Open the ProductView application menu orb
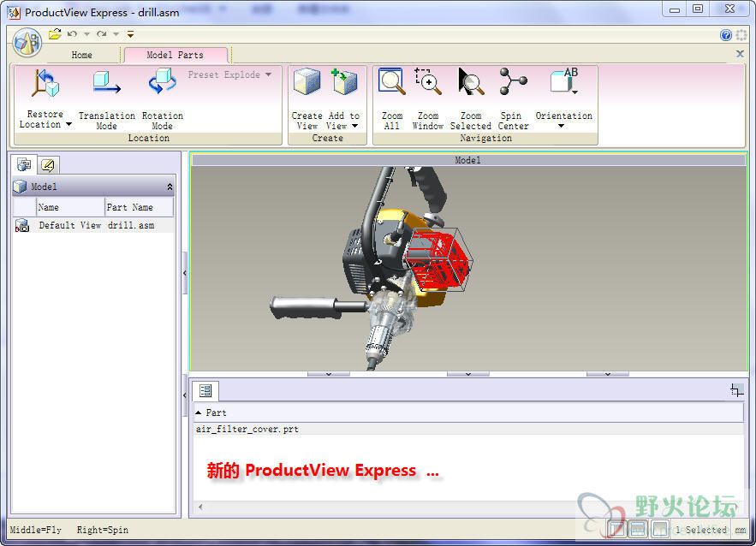 click(27, 43)
